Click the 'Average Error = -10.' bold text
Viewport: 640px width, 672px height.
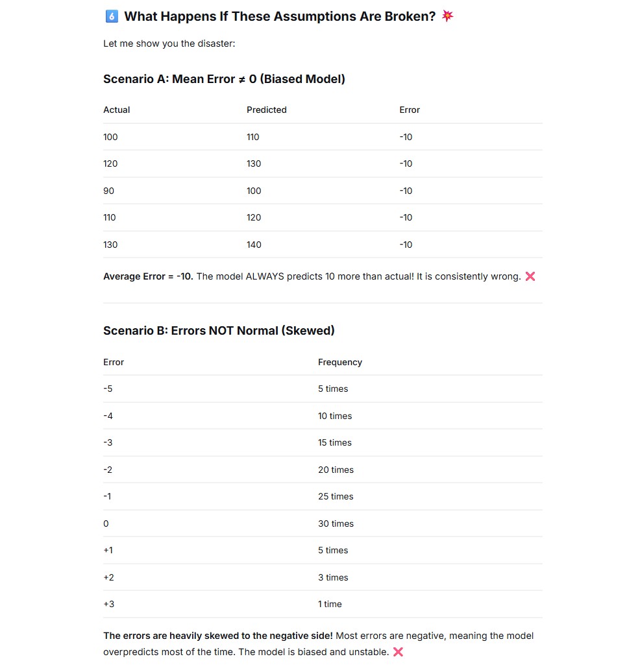[148, 276]
